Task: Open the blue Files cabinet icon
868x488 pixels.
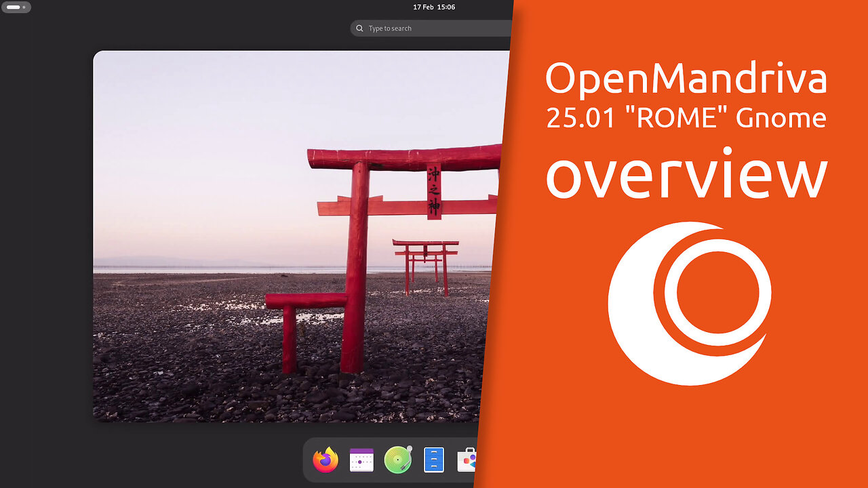Action: point(433,460)
